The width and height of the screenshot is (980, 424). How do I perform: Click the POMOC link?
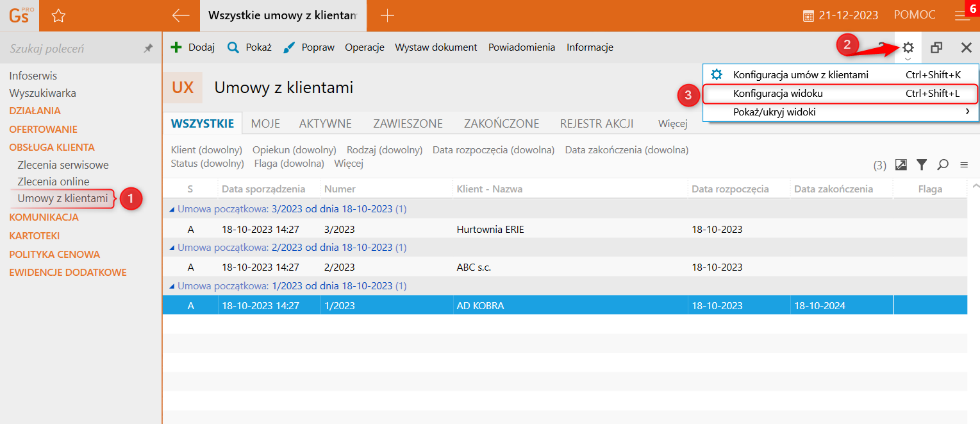tap(915, 15)
